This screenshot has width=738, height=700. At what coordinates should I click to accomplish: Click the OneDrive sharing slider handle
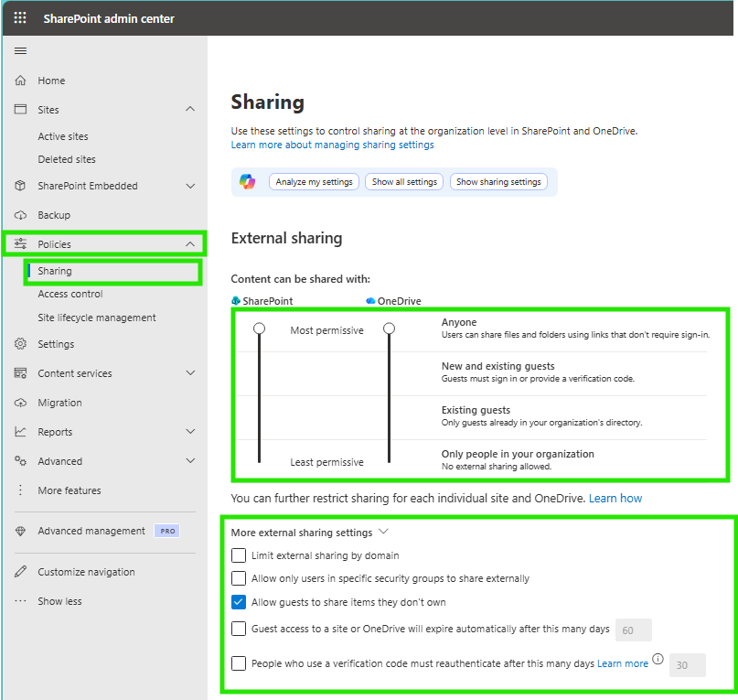[x=390, y=328]
